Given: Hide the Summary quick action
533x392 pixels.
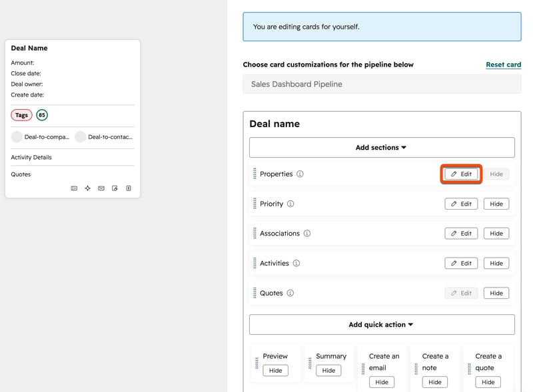Looking at the screenshot, I should (x=328, y=370).
